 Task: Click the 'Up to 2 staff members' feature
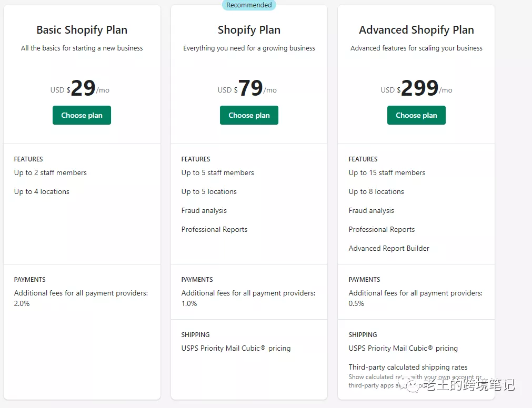[x=51, y=172]
